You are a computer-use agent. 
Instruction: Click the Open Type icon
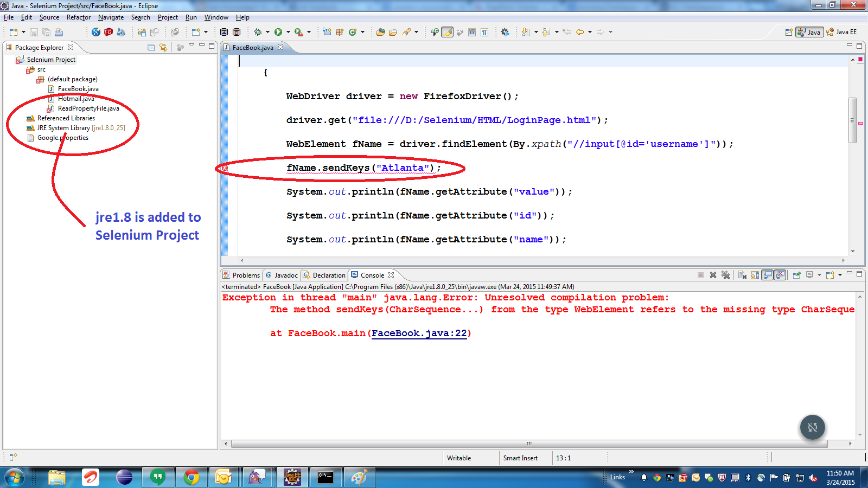coord(381,32)
